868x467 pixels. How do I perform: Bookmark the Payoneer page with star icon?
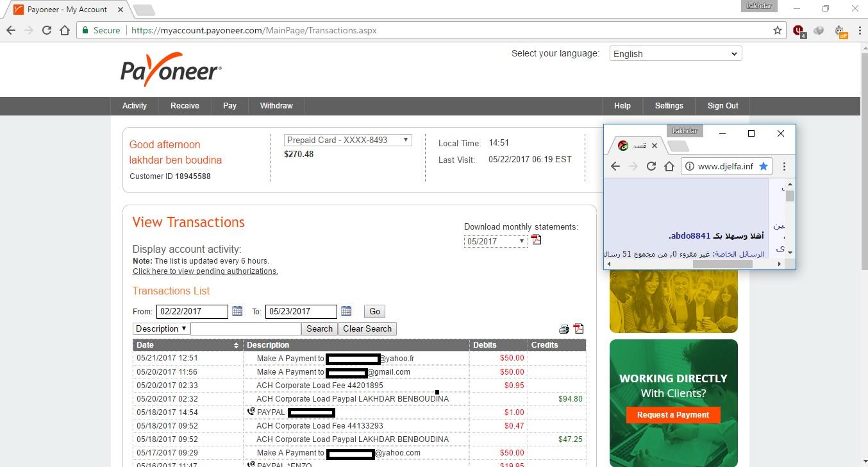(778, 30)
